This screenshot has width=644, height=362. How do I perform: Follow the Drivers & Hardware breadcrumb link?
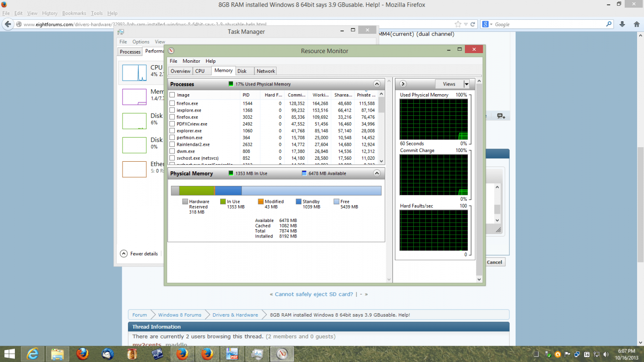pyautogui.click(x=235, y=315)
